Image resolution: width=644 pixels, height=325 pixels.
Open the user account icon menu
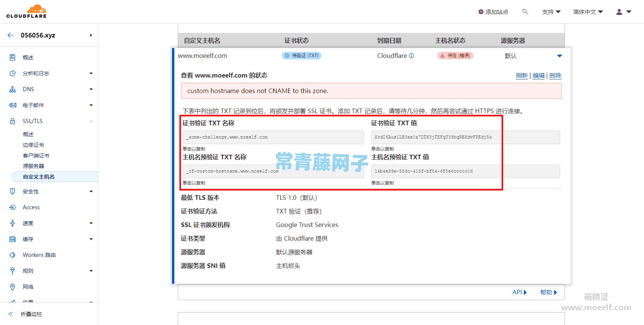pos(624,12)
